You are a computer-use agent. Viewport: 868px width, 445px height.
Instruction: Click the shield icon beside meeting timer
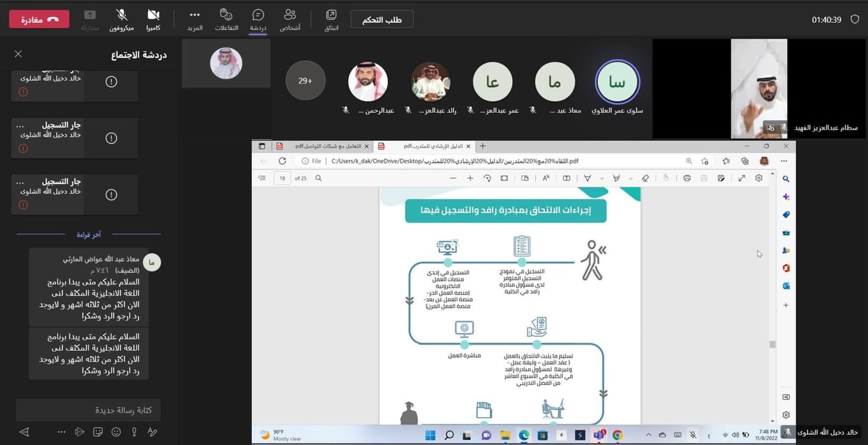tap(855, 20)
